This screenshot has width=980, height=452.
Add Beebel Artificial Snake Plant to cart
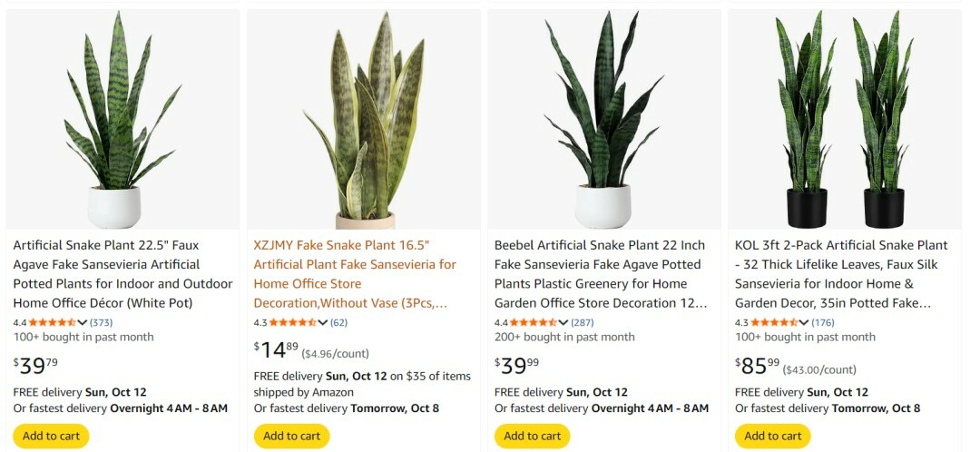(x=532, y=436)
